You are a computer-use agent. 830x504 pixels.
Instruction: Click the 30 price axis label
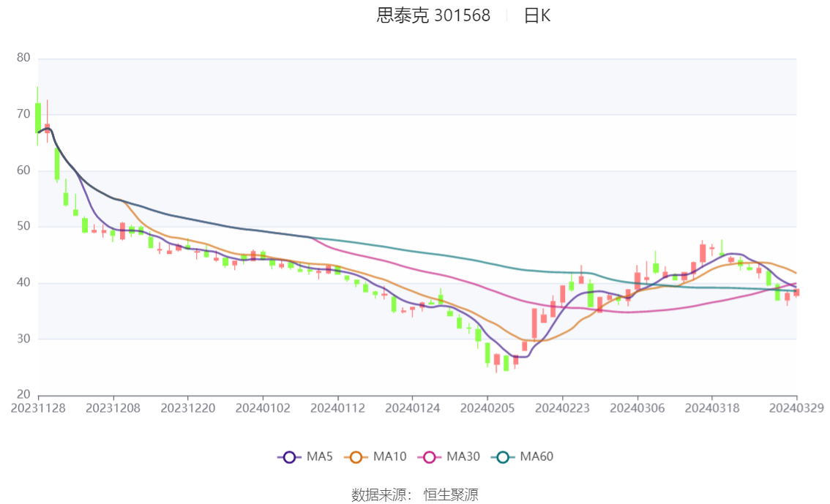[x=23, y=339]
